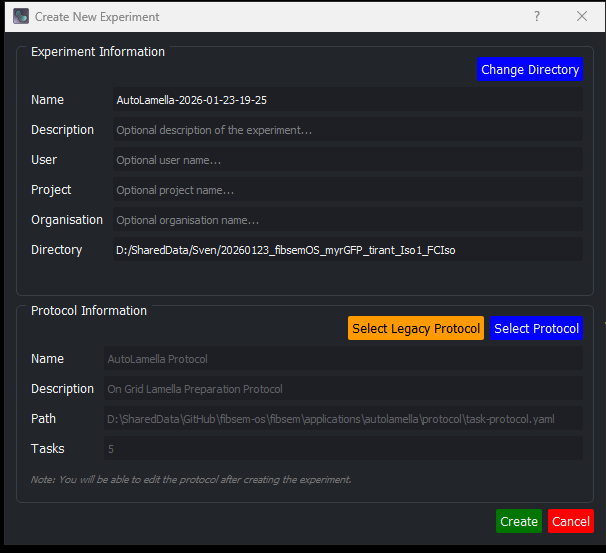Screen dimensions: 606x553
Task: Click the protocol Name field showing AutoLamella Protocol
Action: [342, 359]
